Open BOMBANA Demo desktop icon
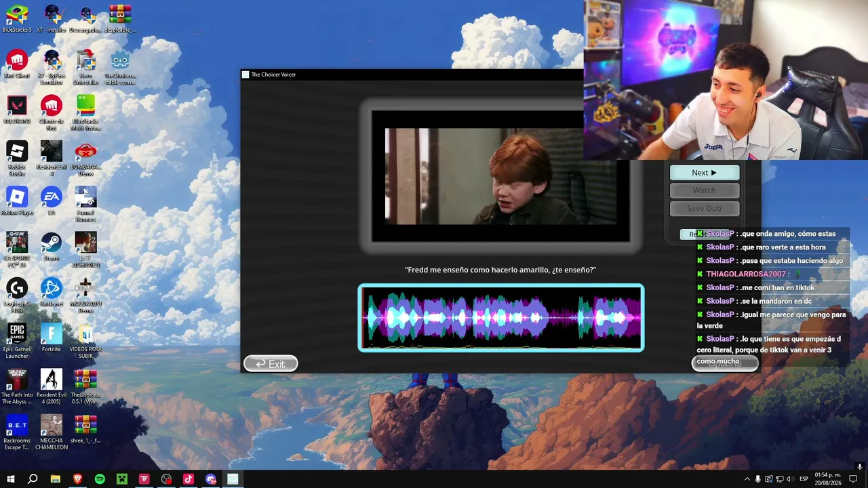This screenshot has width=868, height=488. coord(85,159)
